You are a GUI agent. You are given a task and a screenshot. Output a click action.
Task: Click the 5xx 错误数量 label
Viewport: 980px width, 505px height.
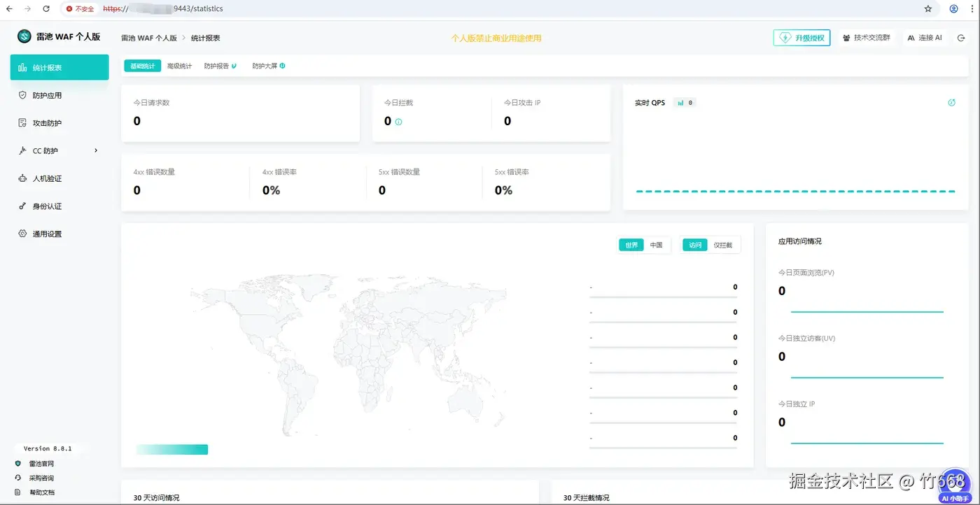(x=399, y=172)
